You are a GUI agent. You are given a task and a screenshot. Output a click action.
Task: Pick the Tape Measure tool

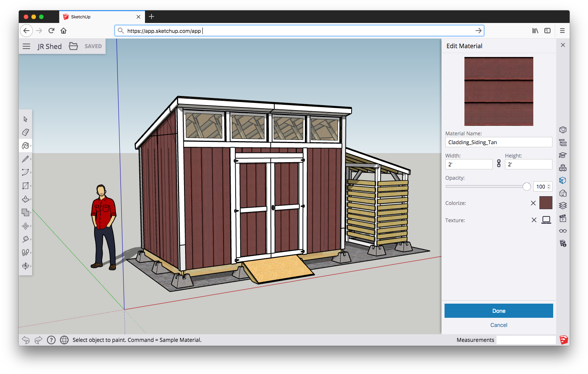click(26, 239)
